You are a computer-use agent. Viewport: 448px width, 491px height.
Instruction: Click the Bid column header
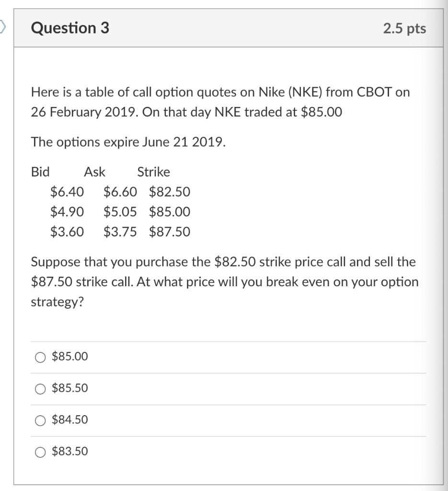pos(40,172)
